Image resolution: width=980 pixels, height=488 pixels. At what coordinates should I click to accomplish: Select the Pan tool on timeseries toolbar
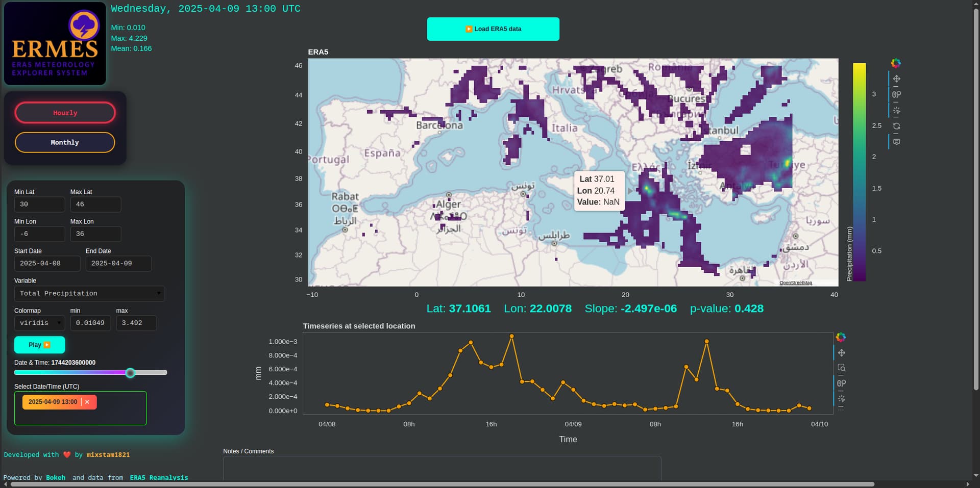(842, 352)
